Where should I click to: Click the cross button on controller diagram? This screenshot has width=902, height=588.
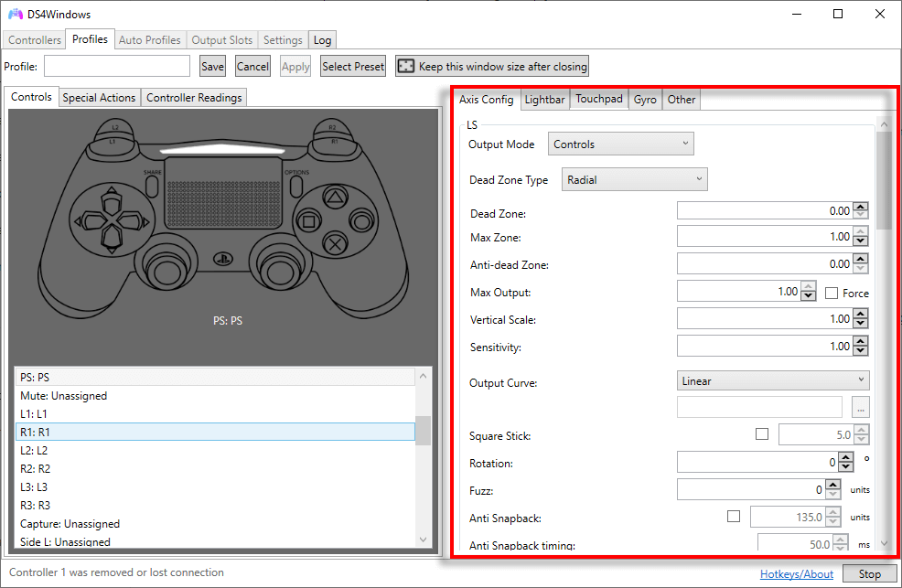pos(336,243)
